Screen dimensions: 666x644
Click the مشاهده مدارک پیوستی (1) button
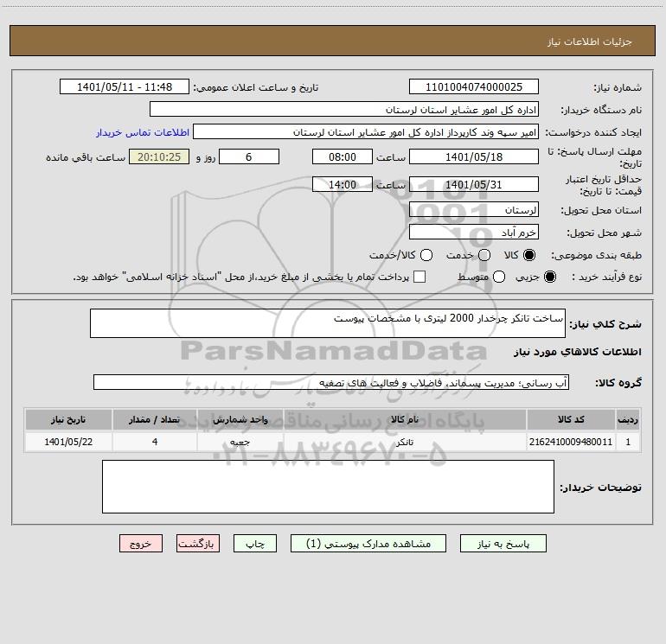[368, 544]
